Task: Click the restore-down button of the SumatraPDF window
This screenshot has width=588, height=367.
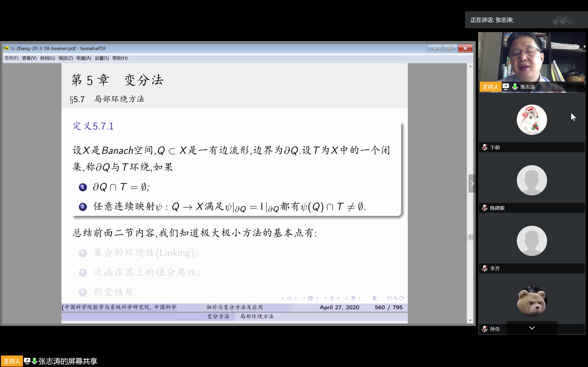Action: (450, 48)
